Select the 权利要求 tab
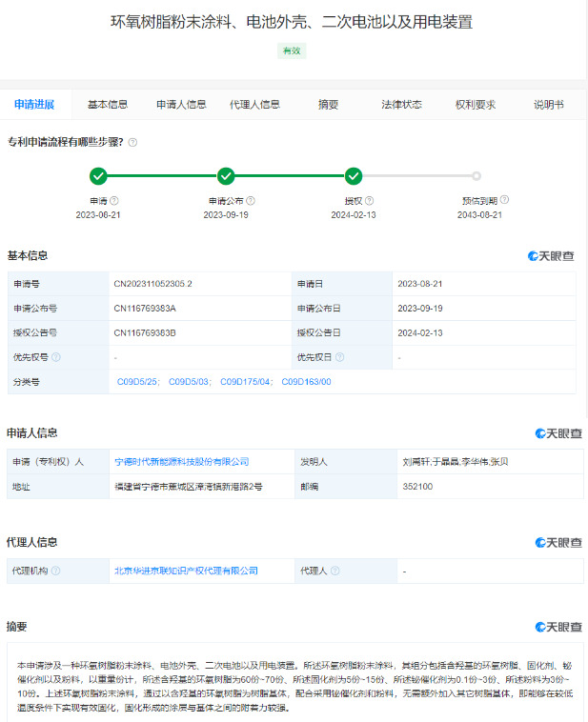 [475, 105]
